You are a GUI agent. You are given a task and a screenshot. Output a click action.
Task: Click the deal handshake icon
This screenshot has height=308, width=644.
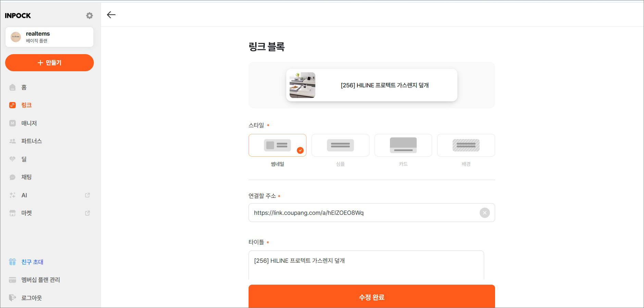pos(13,159)
